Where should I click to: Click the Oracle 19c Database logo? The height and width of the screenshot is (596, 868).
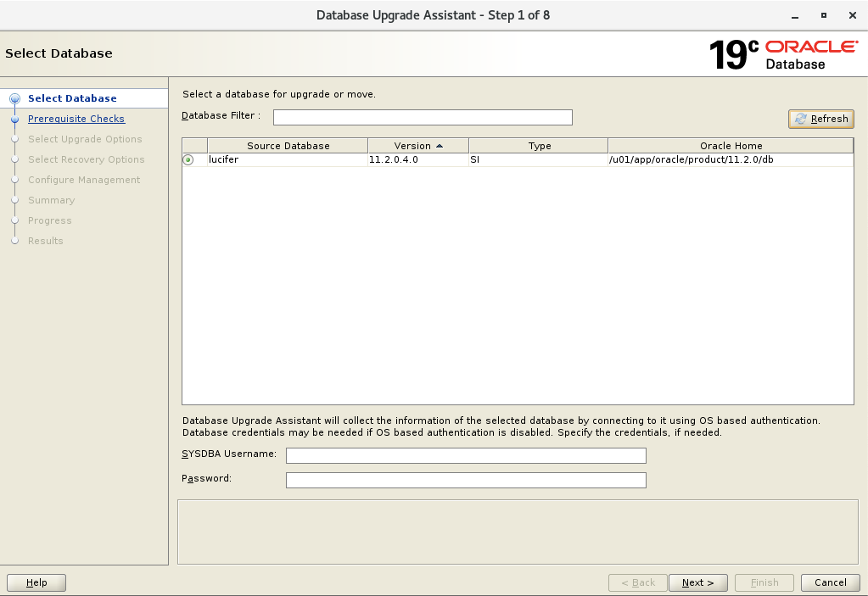coord(783,54)
